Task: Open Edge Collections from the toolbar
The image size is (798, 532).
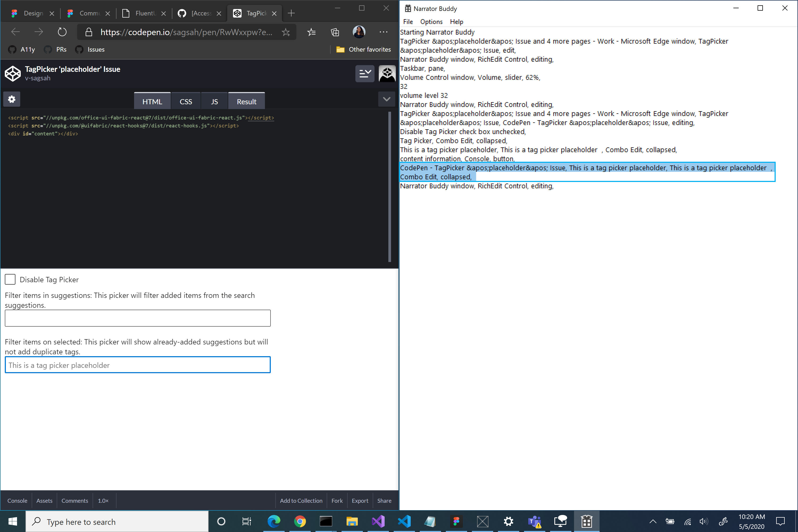Action: click(x=335, y=32)
